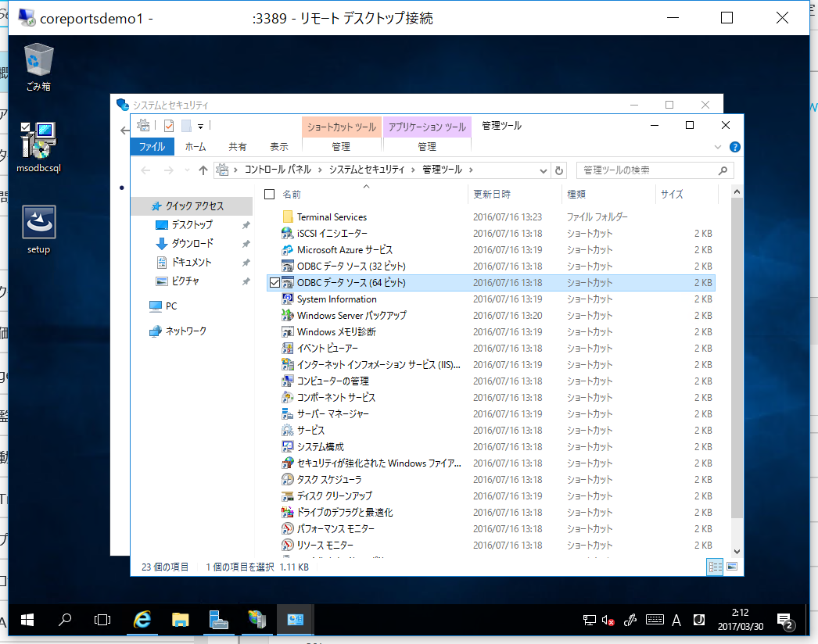Viewport: 818px width, 644px height.
Task: Expand the chevron after システムとセキュリティ in breadcrumb
Action: click(413, 170)
